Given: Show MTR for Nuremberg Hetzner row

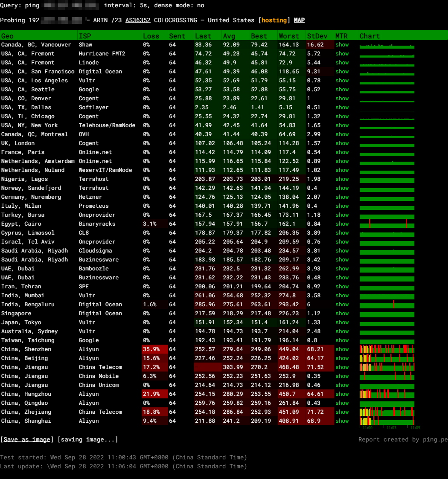Looking at the screenshot, I should point(342,197).
